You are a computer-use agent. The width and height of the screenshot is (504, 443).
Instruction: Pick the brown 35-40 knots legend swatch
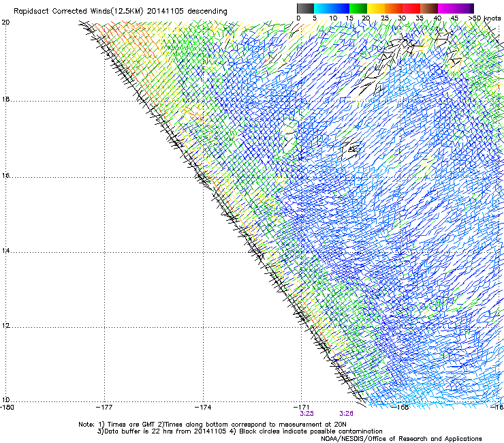(x=429, y=8)
